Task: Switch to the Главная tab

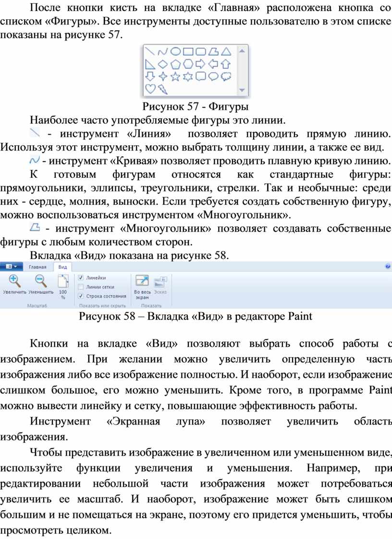Action: [x=37, y=267]
